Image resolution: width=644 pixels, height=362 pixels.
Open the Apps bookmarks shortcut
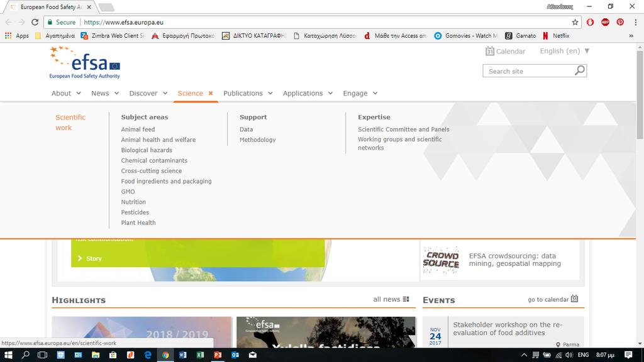pos(17,36)
